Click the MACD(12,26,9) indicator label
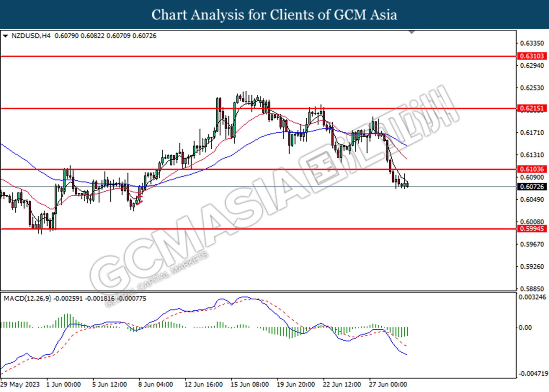The image size is (549, 392). [x=27, y=298]
